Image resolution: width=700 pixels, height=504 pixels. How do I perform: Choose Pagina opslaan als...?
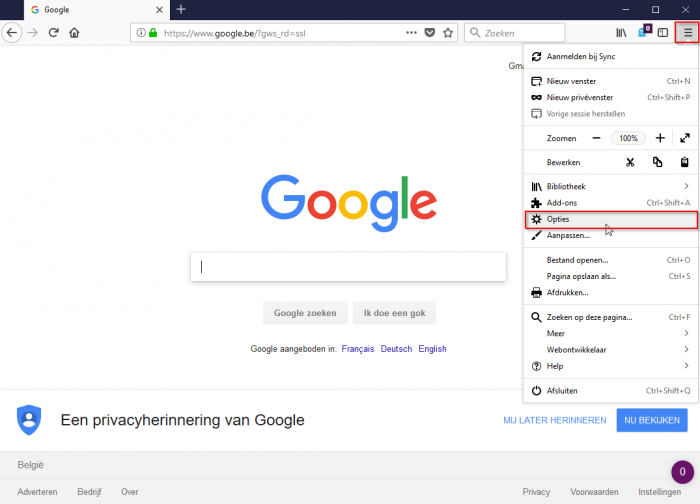610,276
